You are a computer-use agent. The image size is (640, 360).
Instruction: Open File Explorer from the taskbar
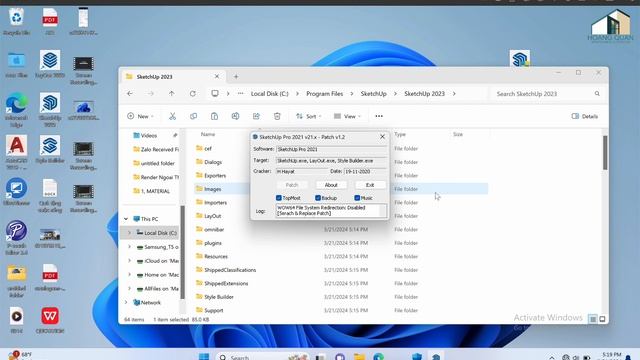(x=359, y=357)
